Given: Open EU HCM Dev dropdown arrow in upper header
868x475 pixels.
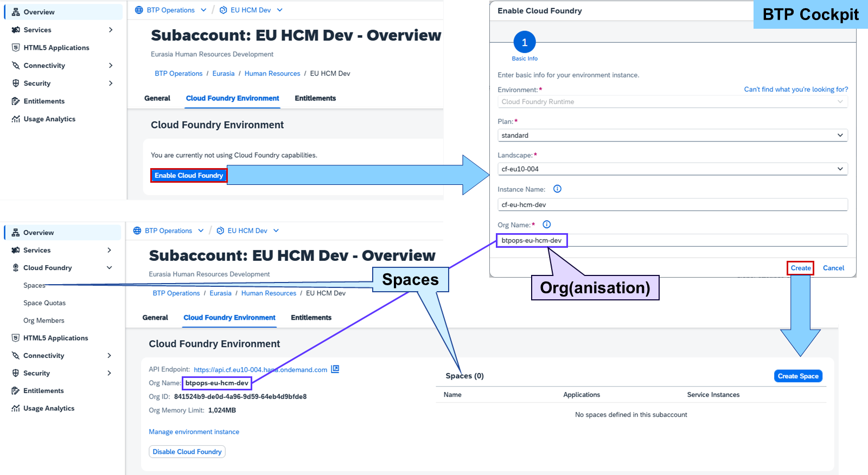Looking at the screenshot, I should pos(280,10).
